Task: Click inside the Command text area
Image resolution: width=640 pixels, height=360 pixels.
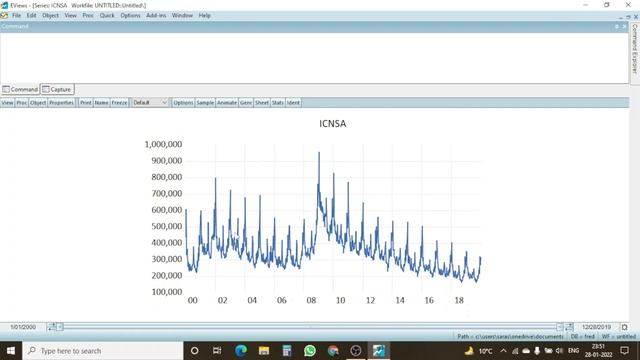Action: point(313,57)
